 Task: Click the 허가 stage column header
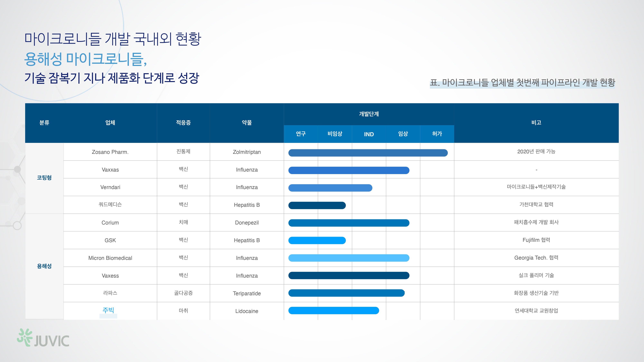point(437,134)
